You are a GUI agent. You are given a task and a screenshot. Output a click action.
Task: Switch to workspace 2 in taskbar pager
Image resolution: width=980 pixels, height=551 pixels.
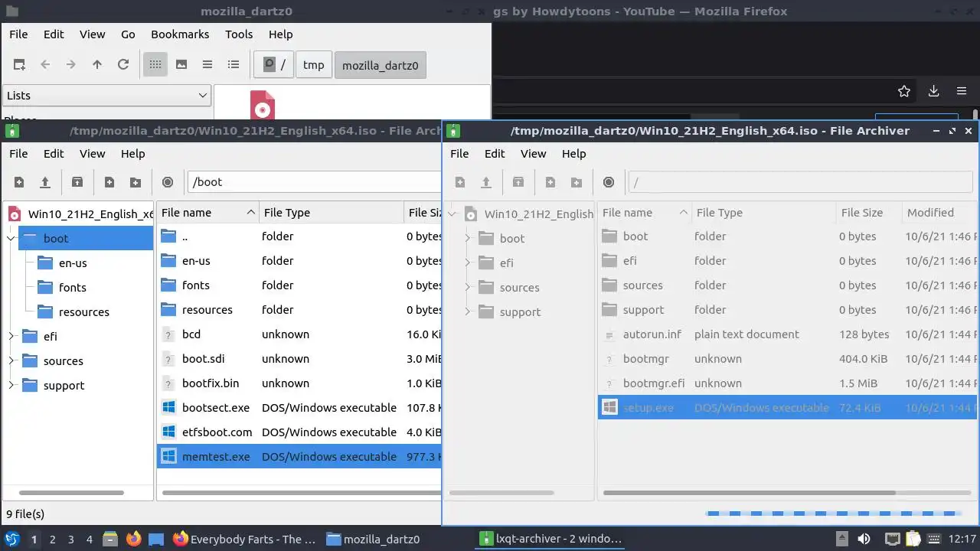(52, 540)
